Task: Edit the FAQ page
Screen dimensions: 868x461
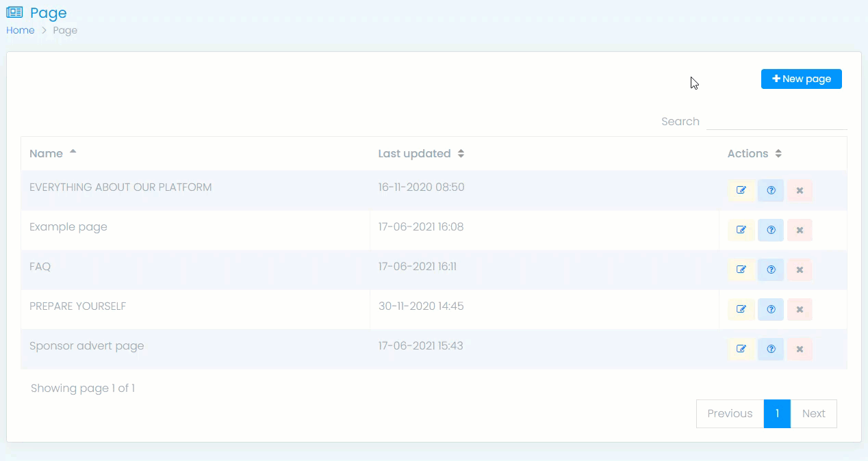Action: tap(741, 269)
